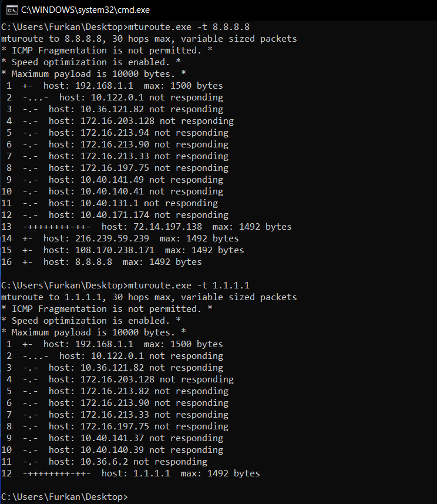Click the 'mturoute to 1.1.1.1, 30 hops max' line
The image size is (437, 504).
pos(149,297)
